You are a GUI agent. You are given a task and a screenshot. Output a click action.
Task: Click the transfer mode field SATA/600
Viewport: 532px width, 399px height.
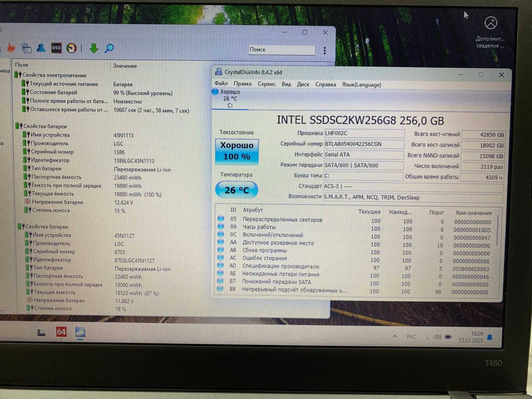pos(364,165)
